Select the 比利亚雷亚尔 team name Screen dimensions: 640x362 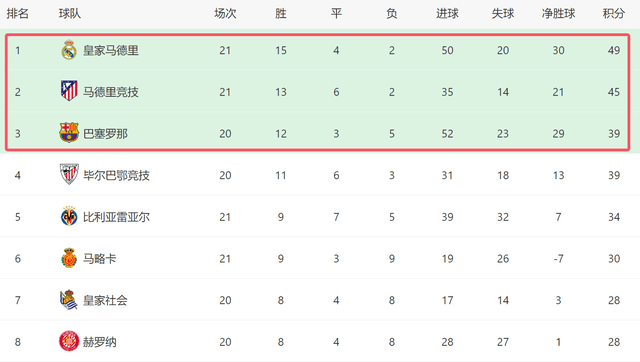pos(116,217)
